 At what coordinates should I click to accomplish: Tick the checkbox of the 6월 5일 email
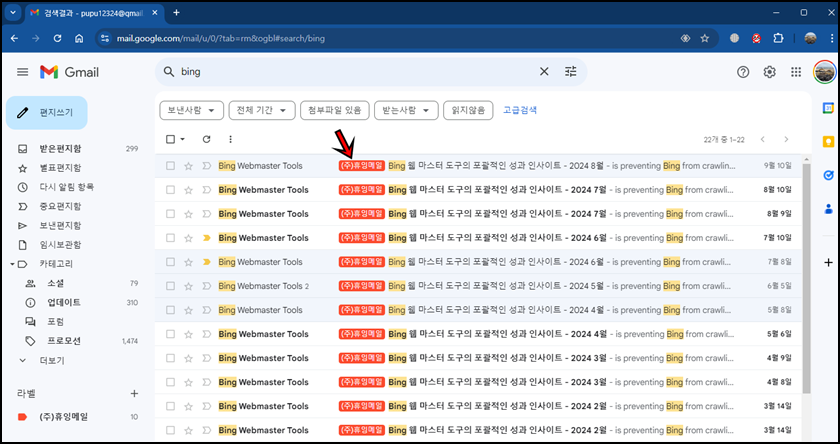170,286
